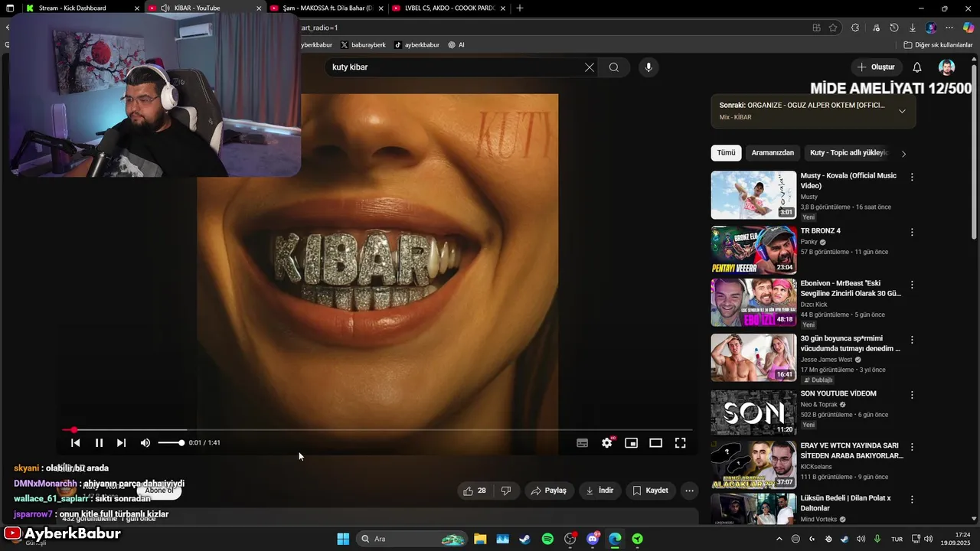Open Edge settings and more menu

click(949, 28)
